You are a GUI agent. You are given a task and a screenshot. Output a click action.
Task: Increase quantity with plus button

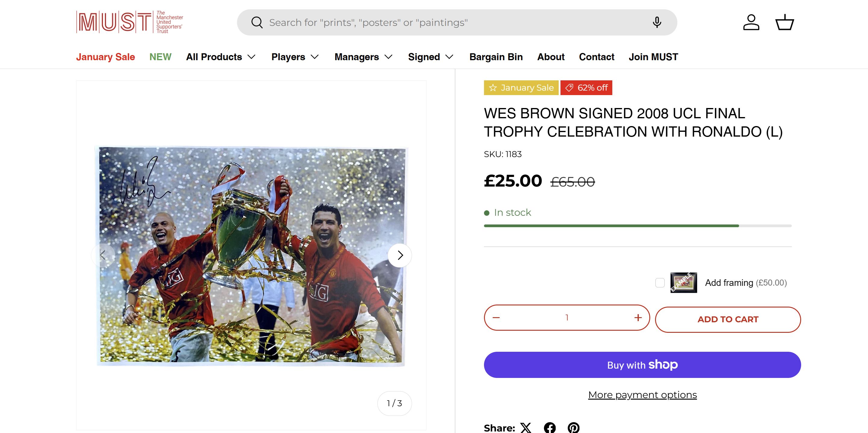point(638,317)
